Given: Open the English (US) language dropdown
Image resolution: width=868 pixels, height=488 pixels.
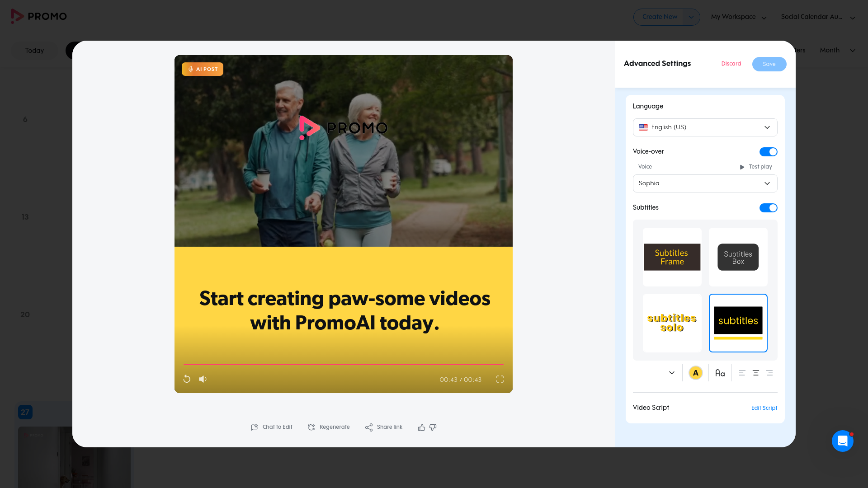Looking at the screenshot, I should 705,127.
